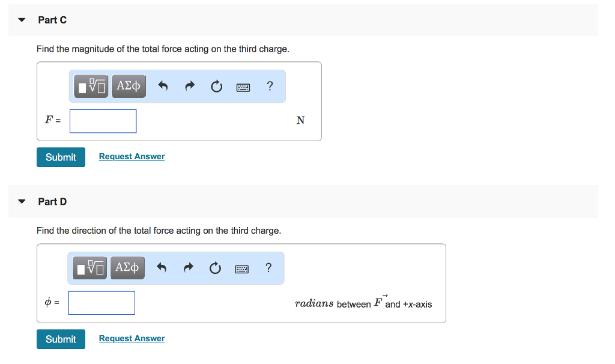Submit the Part D angle answer

(x=61, y=339)
